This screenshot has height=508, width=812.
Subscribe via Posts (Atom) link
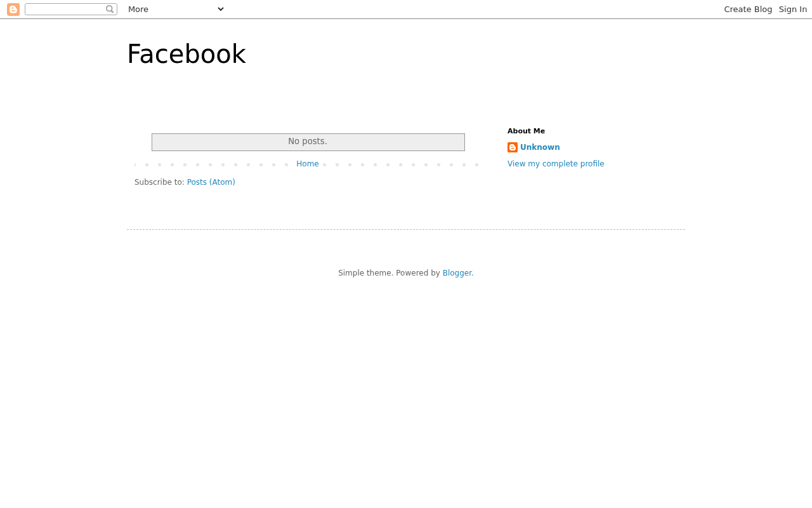pos(211,182)
